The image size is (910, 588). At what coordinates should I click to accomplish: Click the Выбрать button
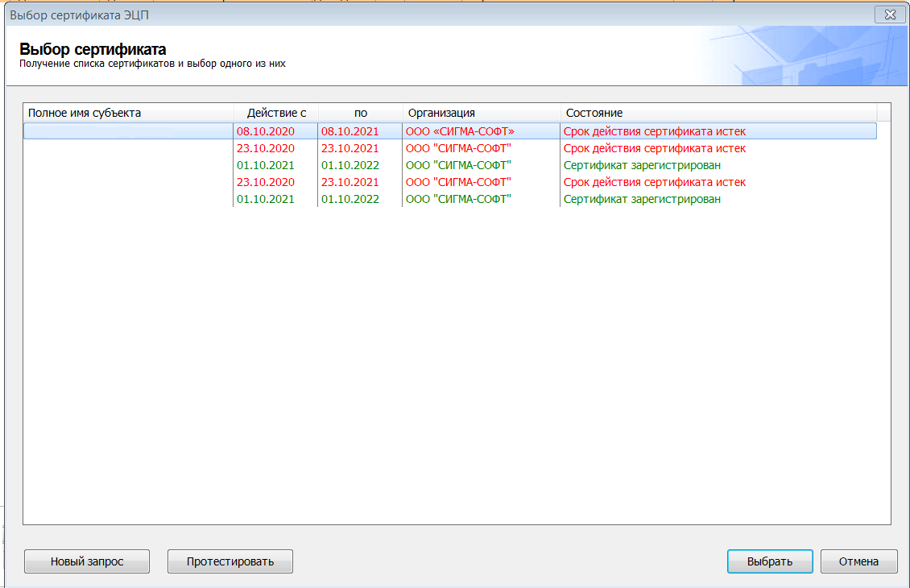click(x=770, y=561)
